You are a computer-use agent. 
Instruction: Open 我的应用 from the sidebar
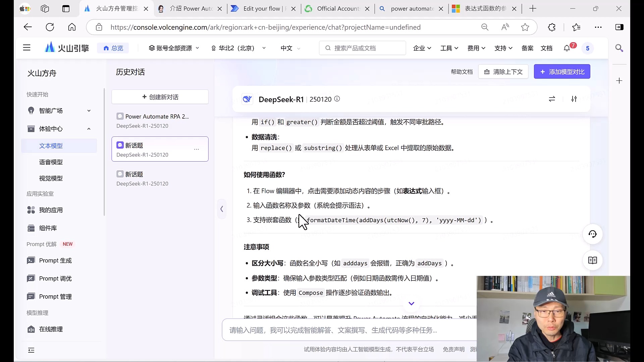(51, 210)
